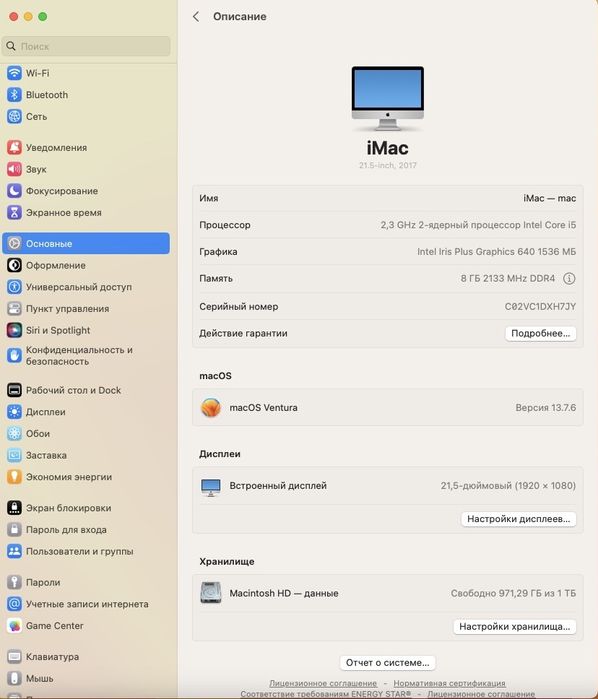Open the Siri и Spotlight icon
The height and width of the screenshot is (699, 598).
[x=14, y=330]
